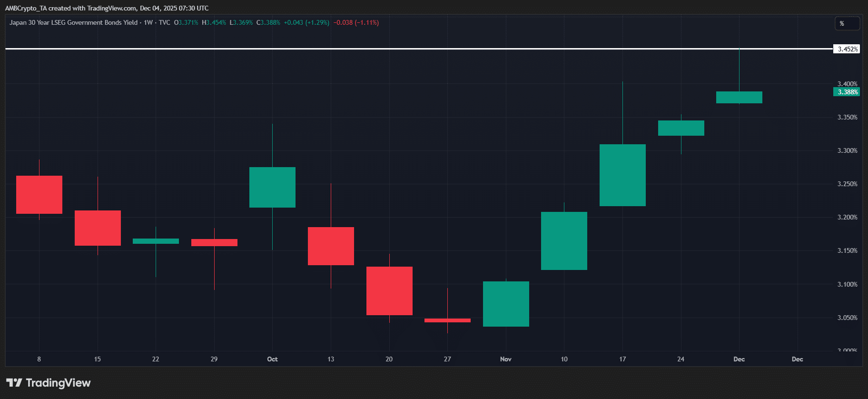The width and height of the screenshot is (868, 399).
Task: Select the first red candle at week 8
Action: coord(39,194)
